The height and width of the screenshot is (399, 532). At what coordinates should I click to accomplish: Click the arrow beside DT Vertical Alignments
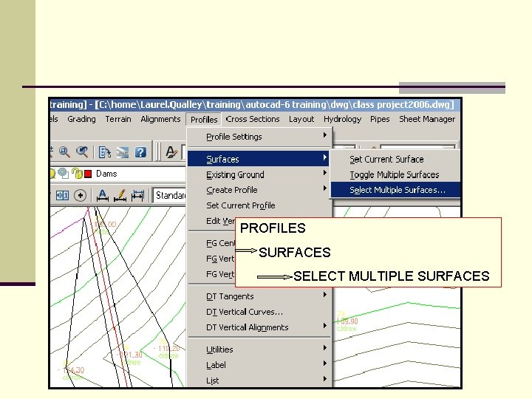point(324,325)
